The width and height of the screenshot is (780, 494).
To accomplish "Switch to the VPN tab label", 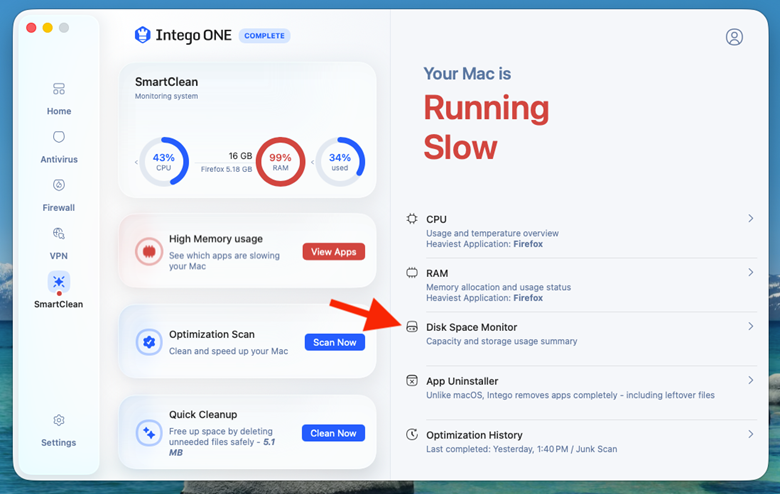I will pyautogui.click(x=59, y=256).
